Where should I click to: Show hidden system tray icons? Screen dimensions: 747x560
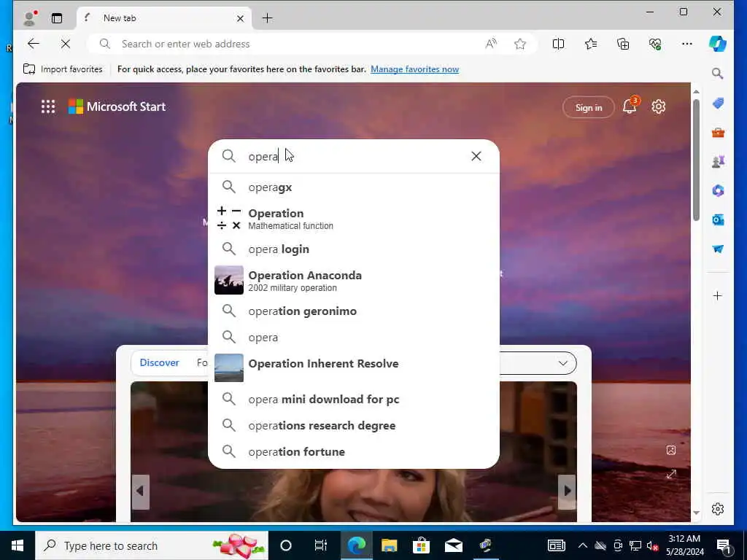(x=583, y=545)
